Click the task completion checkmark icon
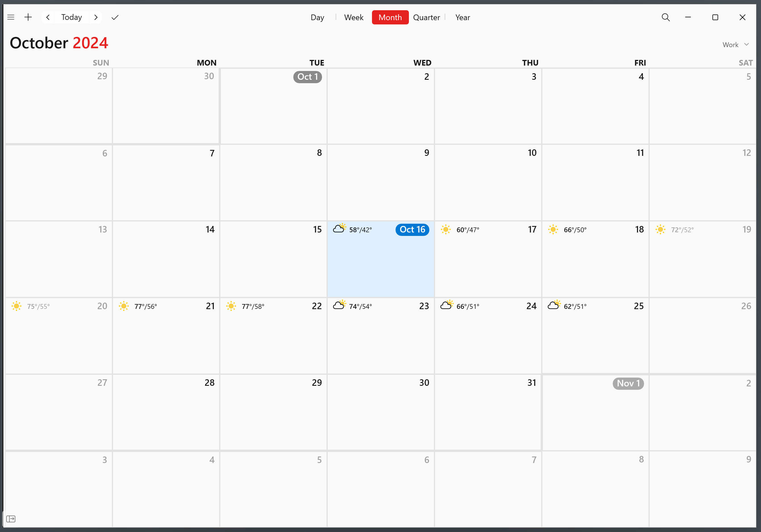The image size is (761, 532). click(115, 17)
